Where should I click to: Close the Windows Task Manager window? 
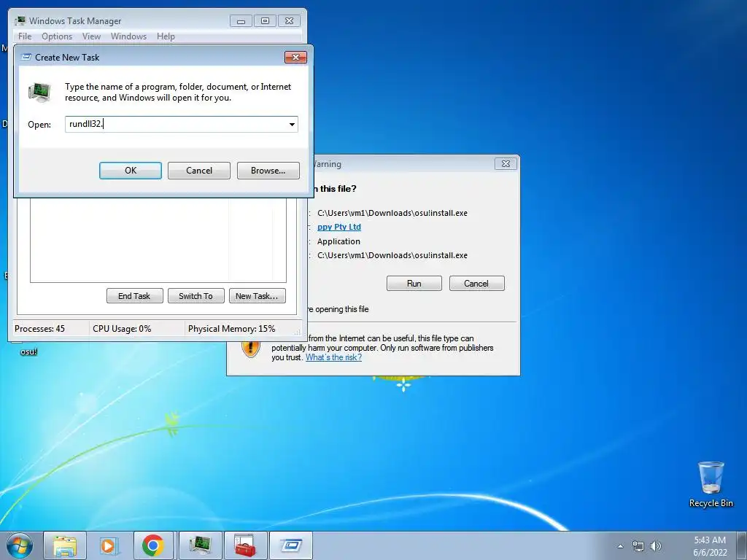[289, 21]
